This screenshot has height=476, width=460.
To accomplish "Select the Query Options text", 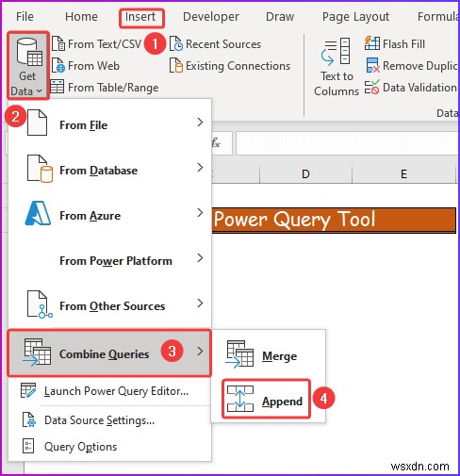I will pyautogui.click(x=81, y=447).
